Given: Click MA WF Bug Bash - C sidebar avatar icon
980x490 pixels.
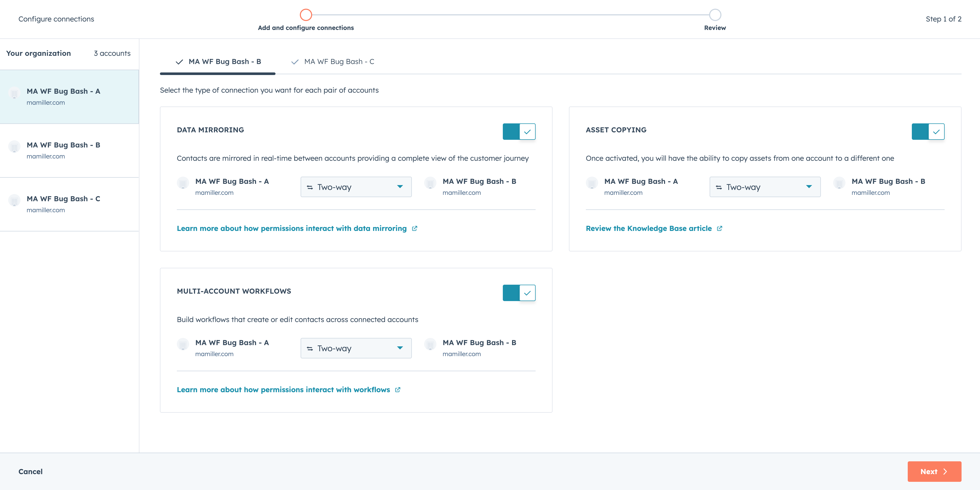Looking at the screenshot, I should 14,200.
